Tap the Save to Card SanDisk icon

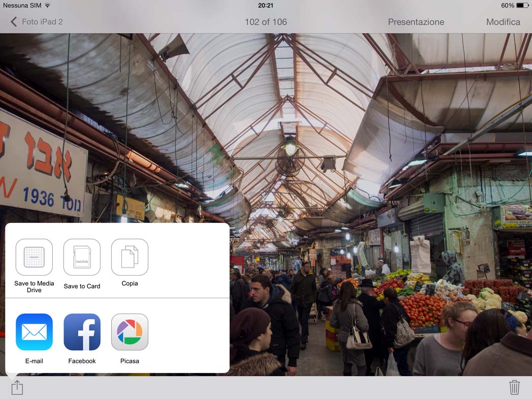tap(82, 257)
